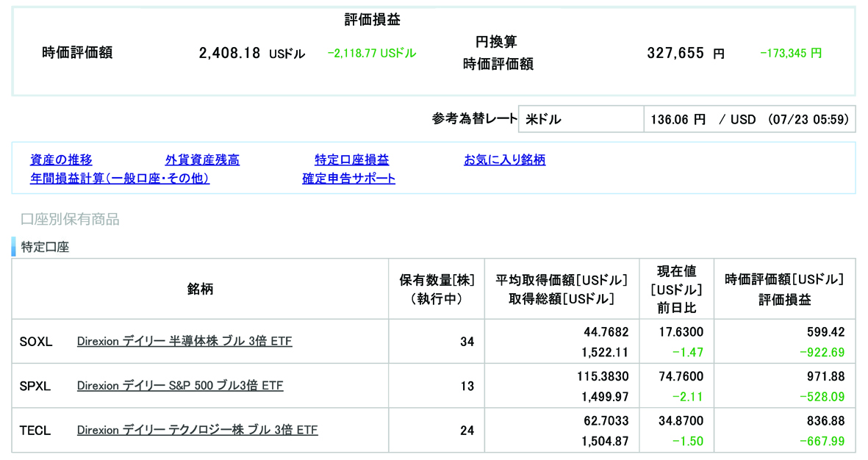This screenshot has height=460, width=868.
Task: Click SPXL holding quantity 13
Action: pos(467,387)
